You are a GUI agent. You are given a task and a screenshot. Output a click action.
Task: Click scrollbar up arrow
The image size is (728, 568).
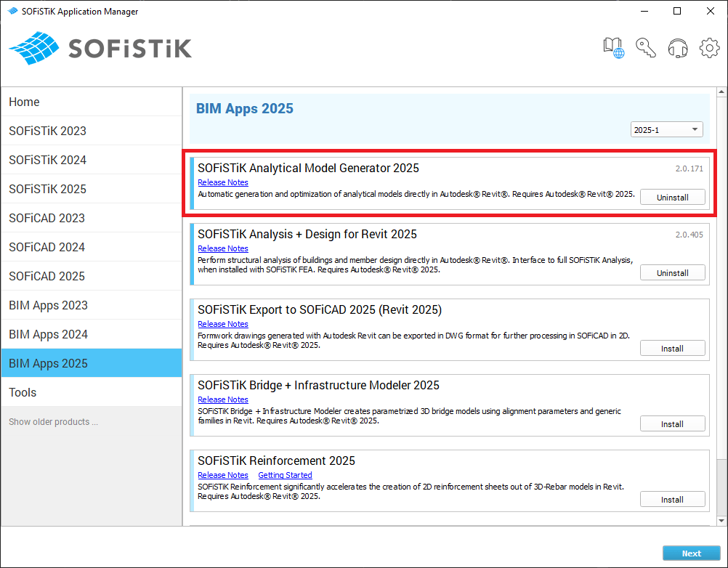[721, 92]
